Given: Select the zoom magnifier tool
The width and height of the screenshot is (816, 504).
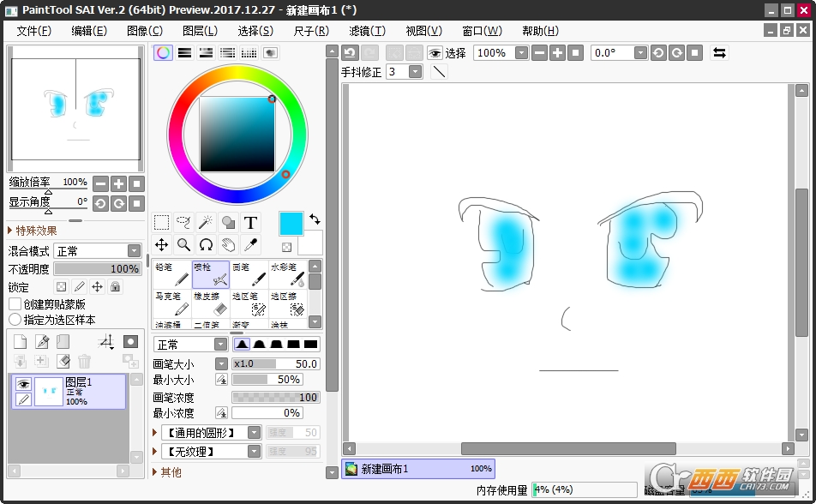Looking at the screenshot, I should (183, 244).
